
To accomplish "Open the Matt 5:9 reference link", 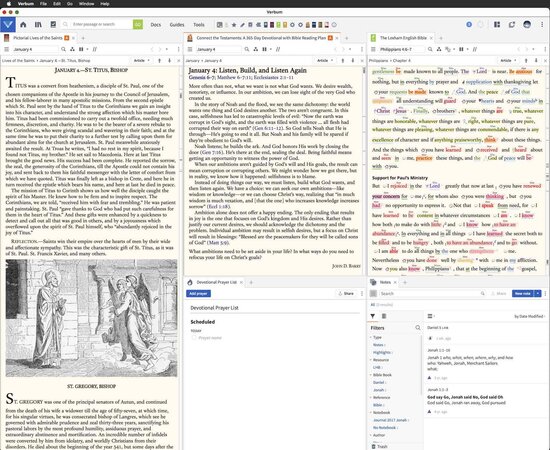I will [x=218, y=242].
